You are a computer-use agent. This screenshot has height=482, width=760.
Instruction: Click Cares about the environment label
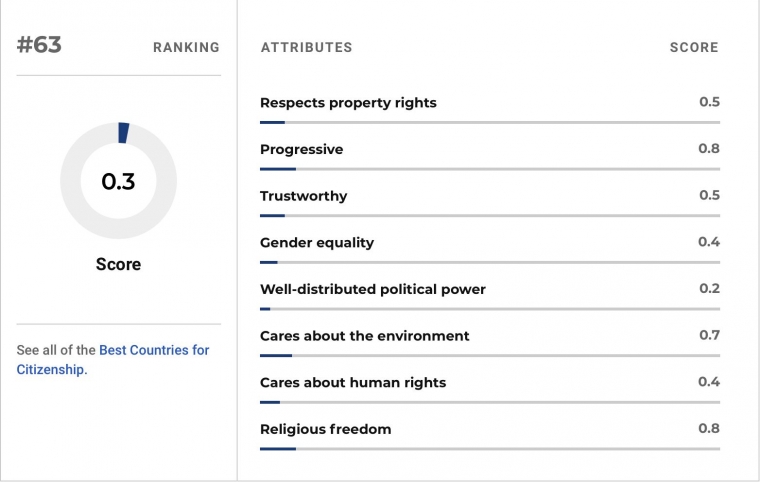(364, 336)
